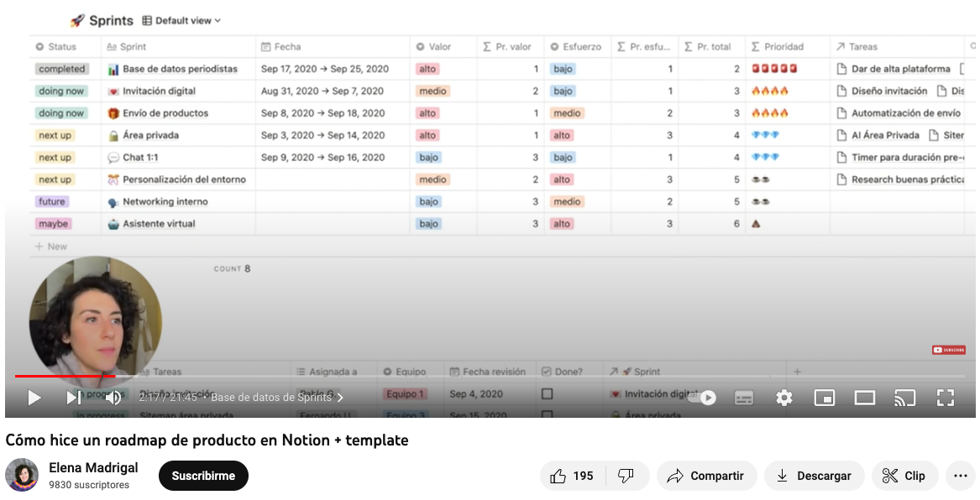Like the video (195 likes)
This screenshot has height=500, width=980.
(573, 476)
